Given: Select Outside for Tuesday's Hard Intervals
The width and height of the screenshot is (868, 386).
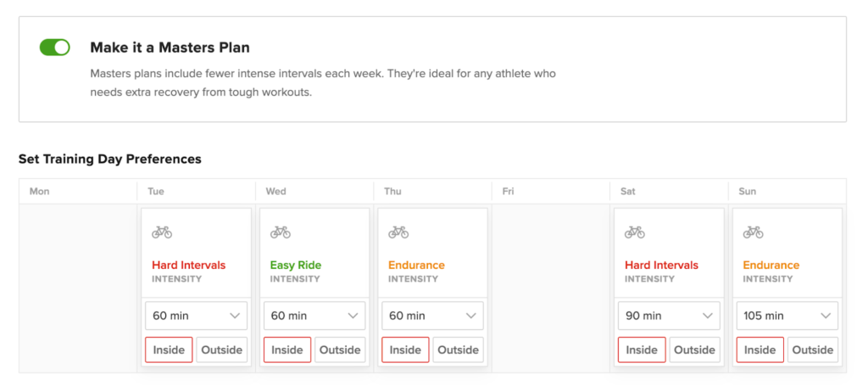Looking at the screenshot, I should [x=221, y=350].
